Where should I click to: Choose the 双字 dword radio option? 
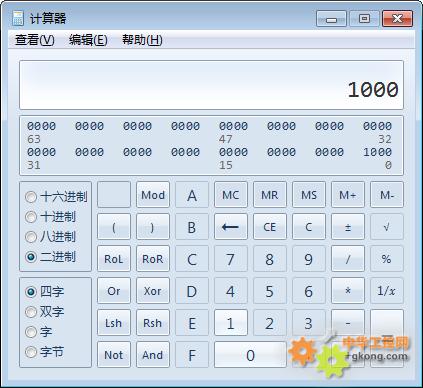point(31,312)
